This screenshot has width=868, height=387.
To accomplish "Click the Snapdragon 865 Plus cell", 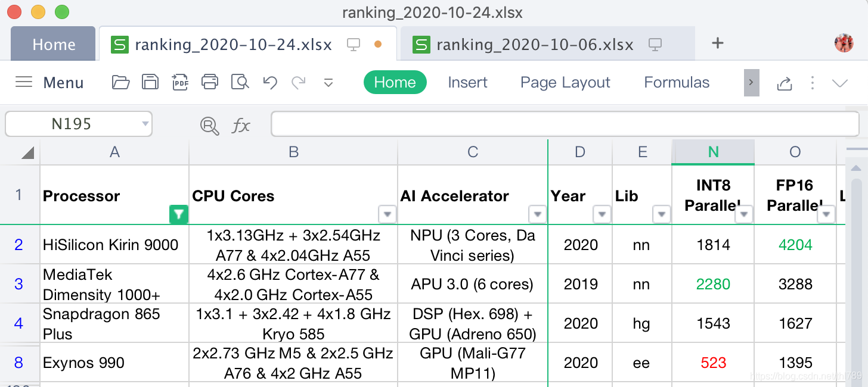I will coord(114,323).
